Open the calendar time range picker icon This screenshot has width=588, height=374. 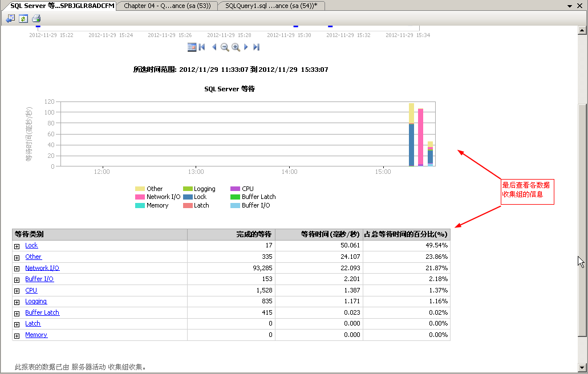[x=192, y=47]
